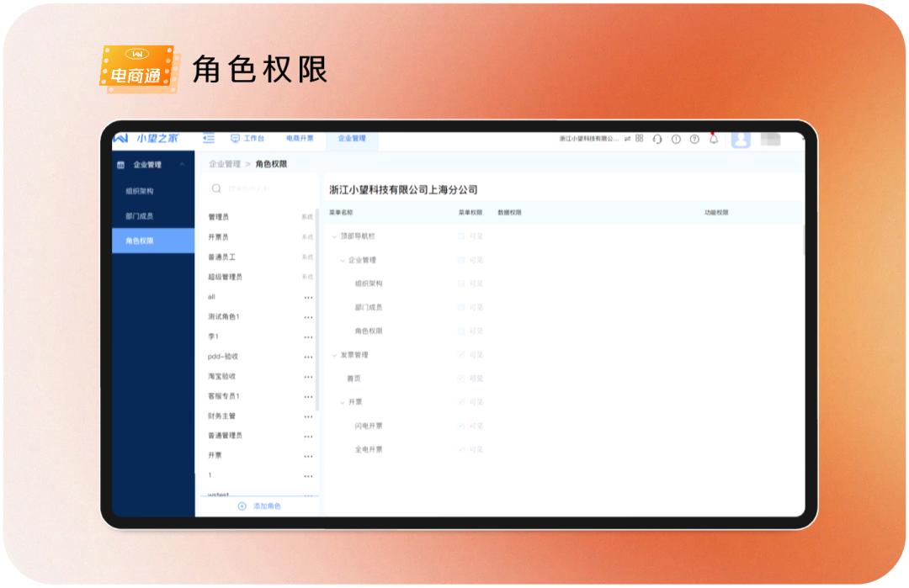Collapse the 发票管理 tree section
This screenshot has height=588, width=909.
tap(335, 354)
